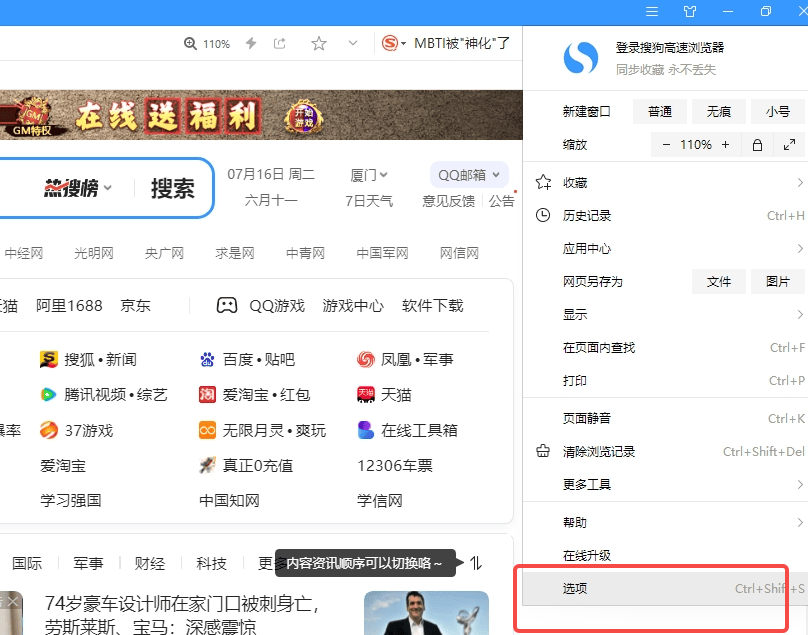The height and width of the screenshot is (635, 808).
Task: Click the lightning speed mode icon
Action: [x=251, y=43]
